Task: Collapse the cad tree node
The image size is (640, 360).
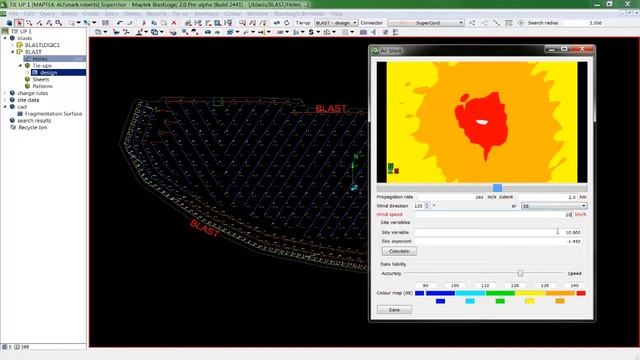Action: click(5, 107)
